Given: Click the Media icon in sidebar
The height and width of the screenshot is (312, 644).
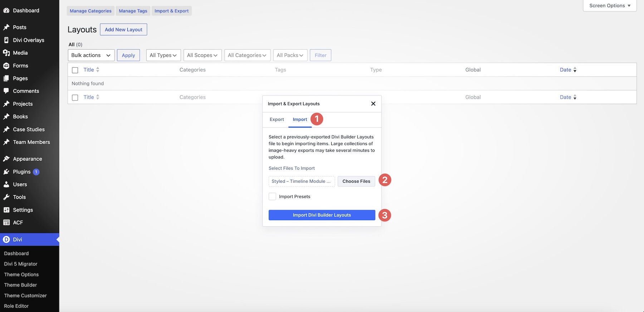Looking at the screenshot, I should point(6,53).
